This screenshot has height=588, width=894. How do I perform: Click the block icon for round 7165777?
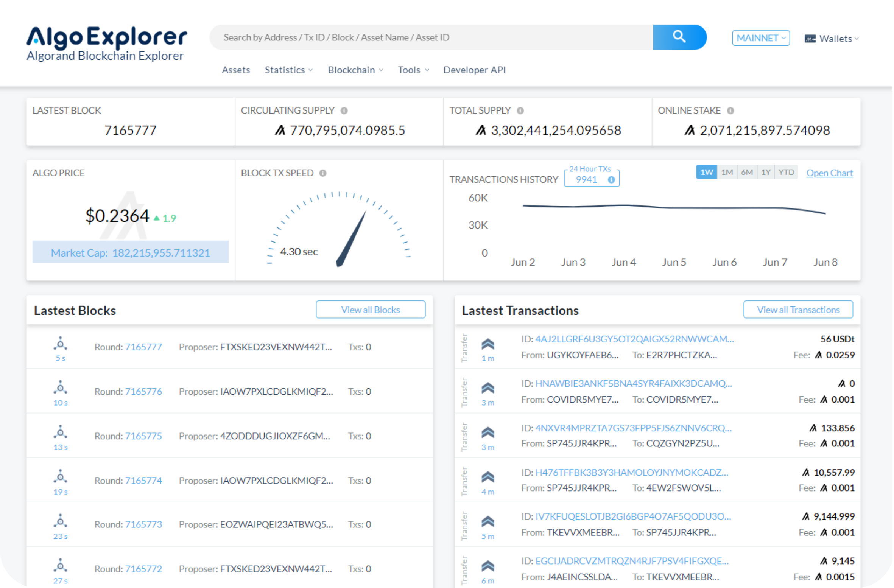tap(61, 344)
